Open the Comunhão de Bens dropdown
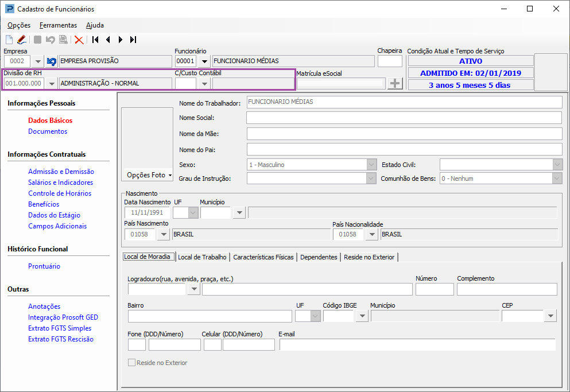 557,178
